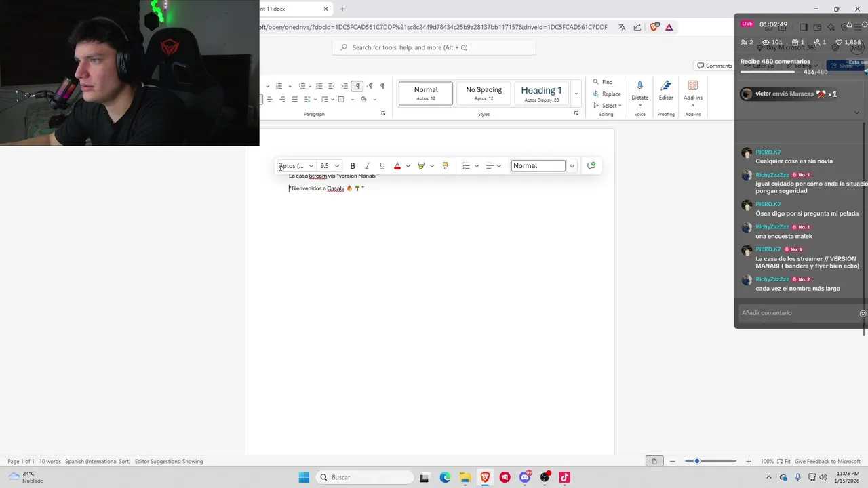Click Give Feedback to Microsoft
Viewport: 868px width, 488px height.
coord(827,462)
